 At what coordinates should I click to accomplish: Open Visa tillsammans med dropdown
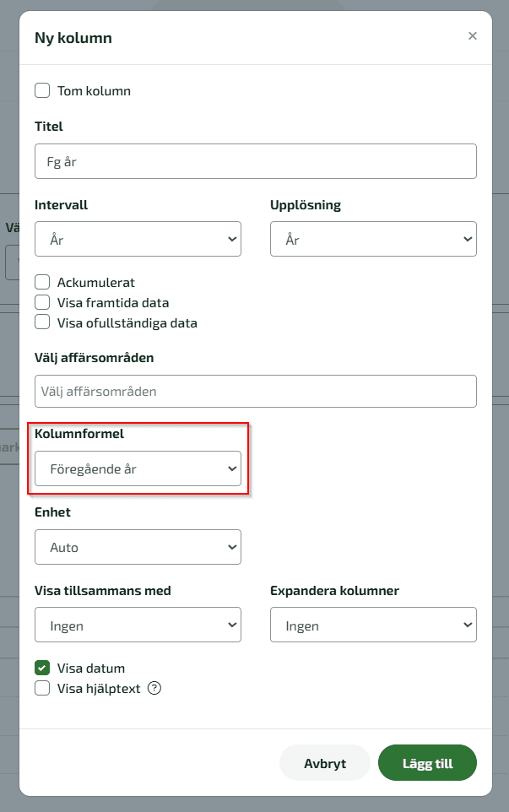click(x=138, y=625)
